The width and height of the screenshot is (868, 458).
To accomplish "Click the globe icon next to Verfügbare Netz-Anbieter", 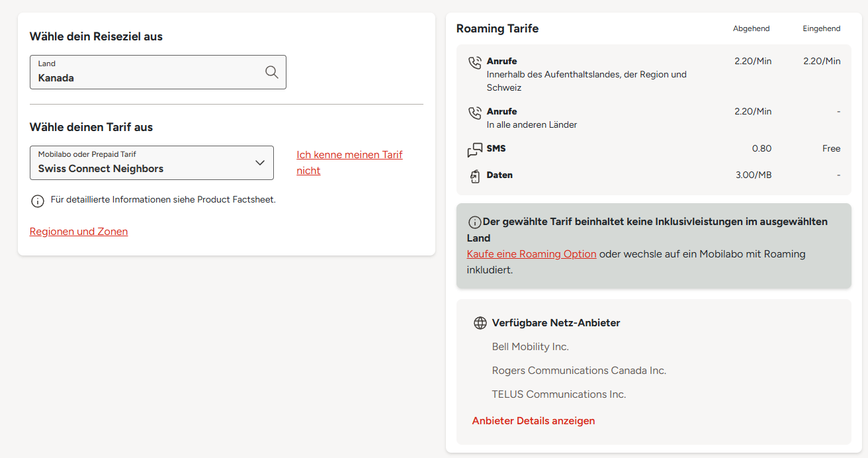I will 480,323.
